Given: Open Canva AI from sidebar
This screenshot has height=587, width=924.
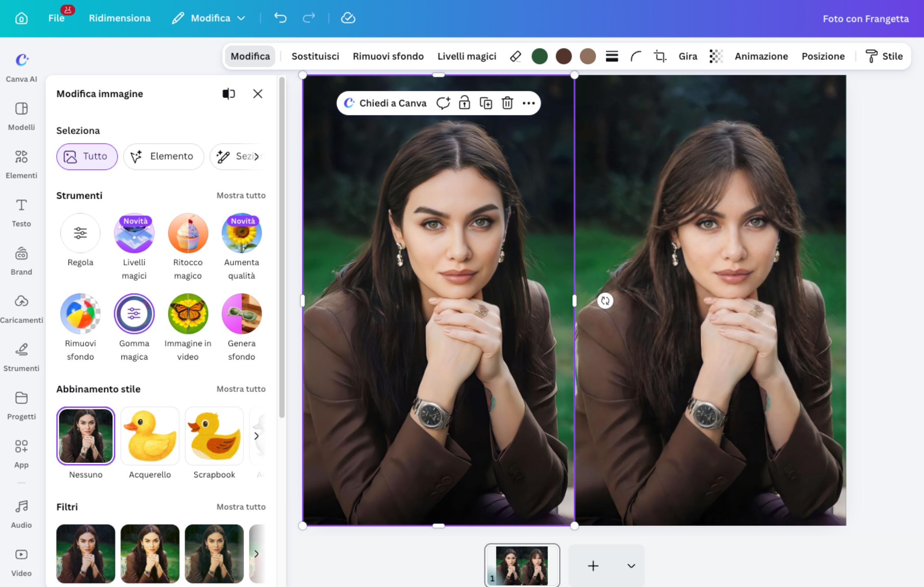Looking at the screenshot, I should pyautogui.click(x=21, y=67).
